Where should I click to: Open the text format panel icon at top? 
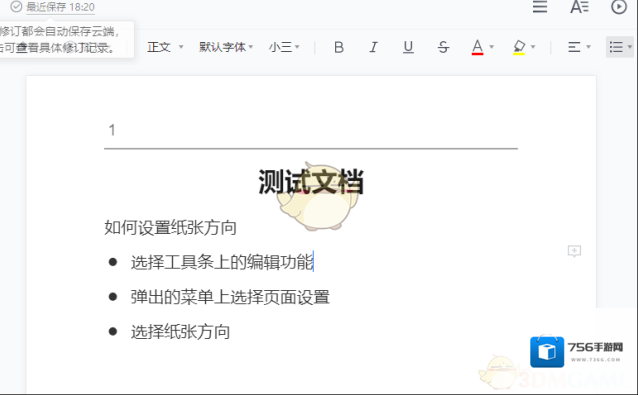(579, 7)
